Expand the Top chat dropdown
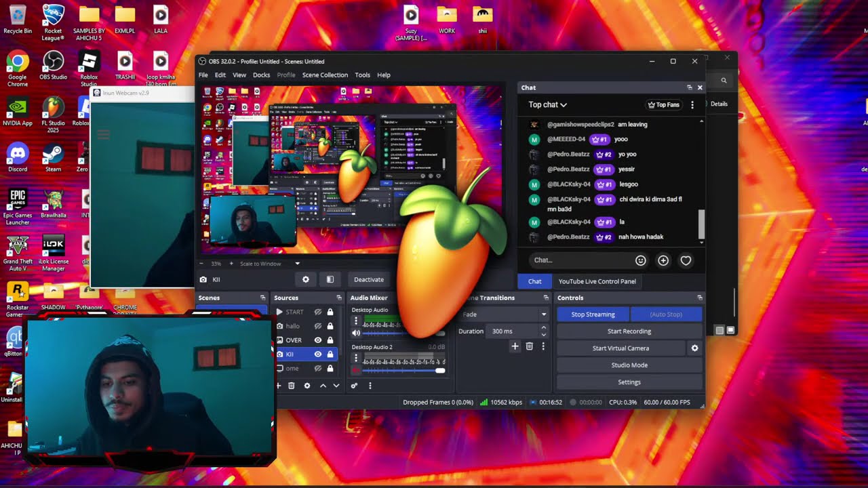Viewport: 868px width, 488px height. point(548,105)
